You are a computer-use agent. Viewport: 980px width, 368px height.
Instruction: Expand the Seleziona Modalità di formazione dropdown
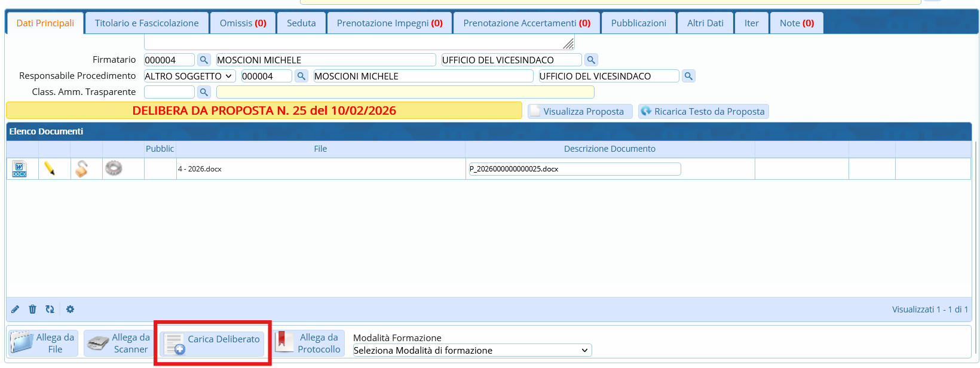pos(471,351)
